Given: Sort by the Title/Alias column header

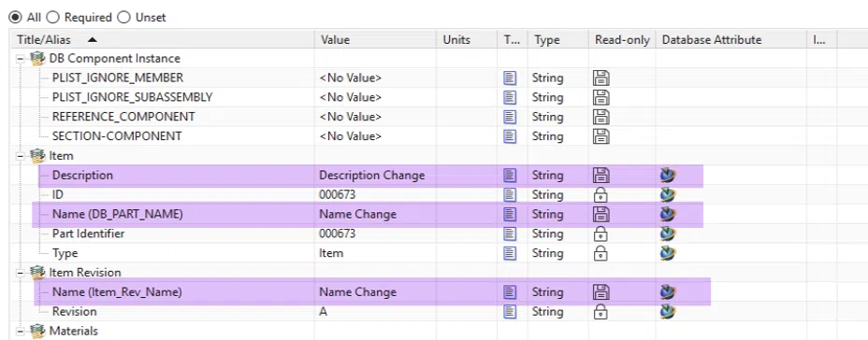Looking at the screenshot, I should pyautogui.click(x=162, y=40).
